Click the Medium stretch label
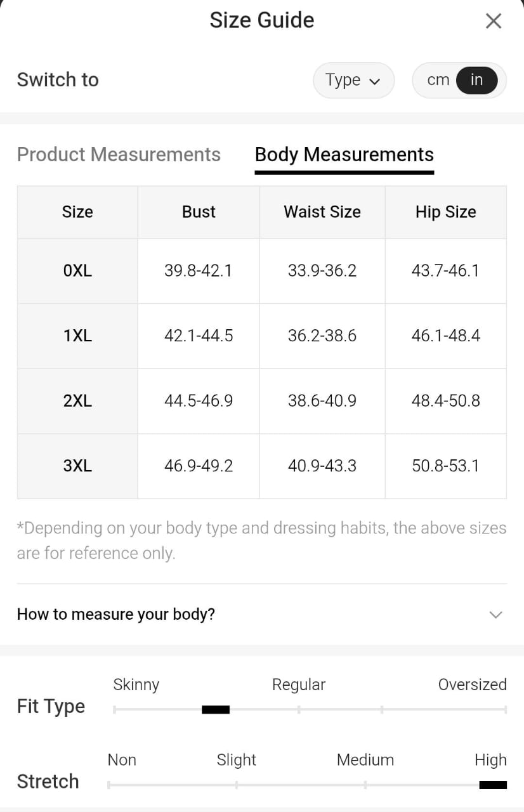The height and width of the screenshot is (812, 524). pyautogui.click(x=365, y=759)
